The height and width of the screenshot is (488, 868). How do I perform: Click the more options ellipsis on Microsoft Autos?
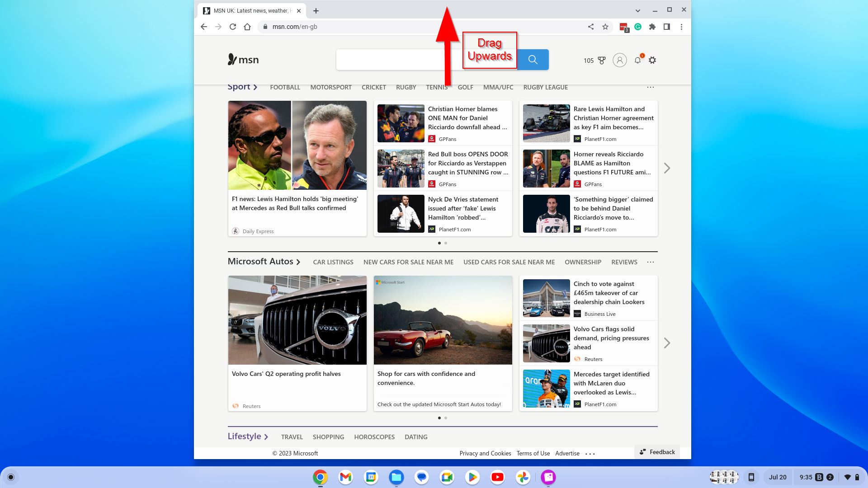[x=650, y=262]
